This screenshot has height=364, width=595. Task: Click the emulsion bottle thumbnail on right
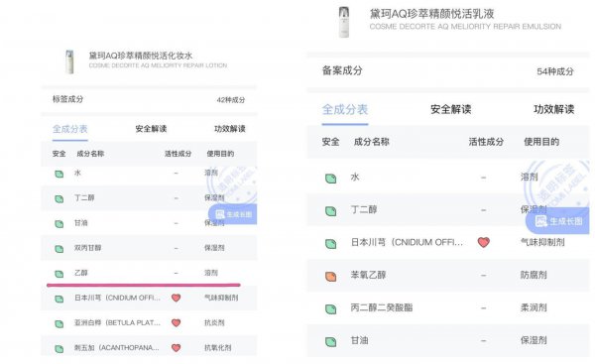[x=344, y=22]
